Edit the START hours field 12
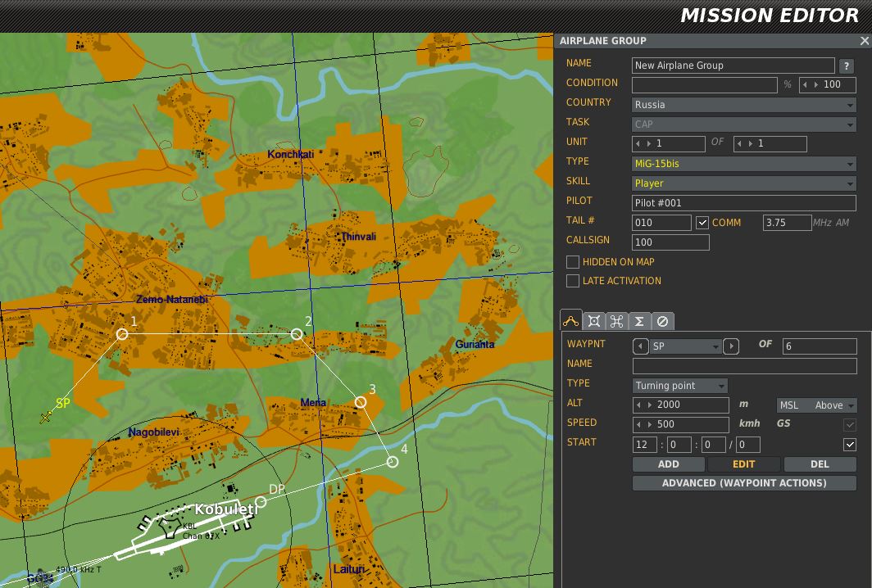The width and height of the screenshot is (872, 588). pyautogui.click(x=646, y=445)
